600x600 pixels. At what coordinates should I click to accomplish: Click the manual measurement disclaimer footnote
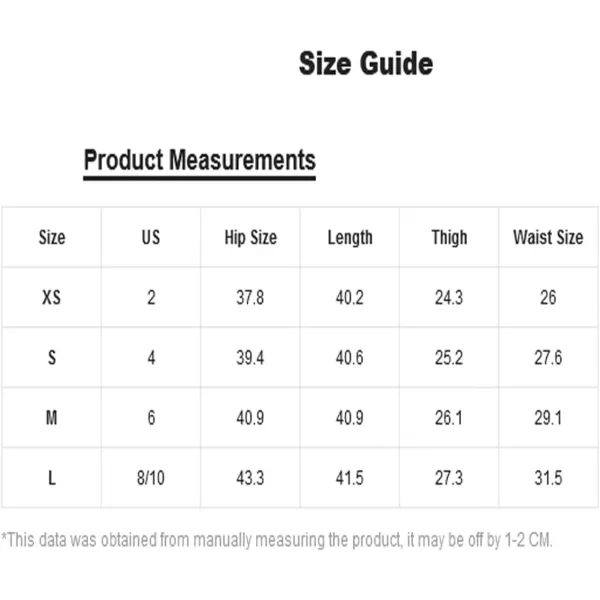[277, 540]
